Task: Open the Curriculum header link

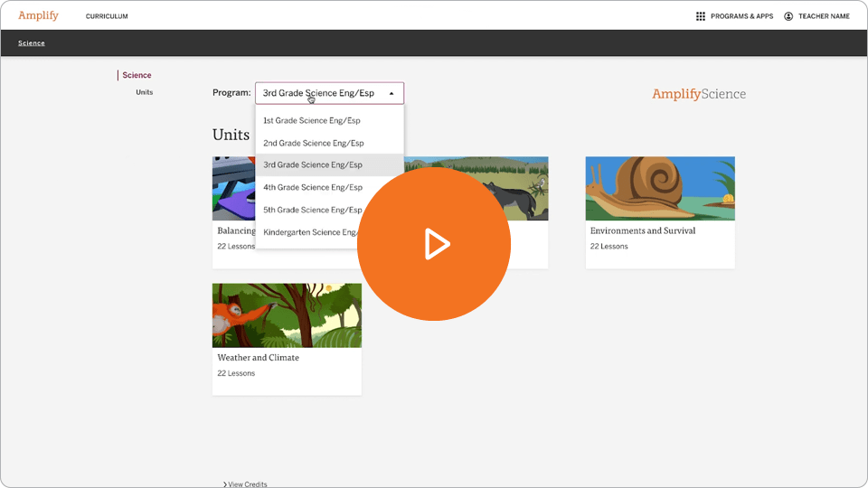Action: 107,16
